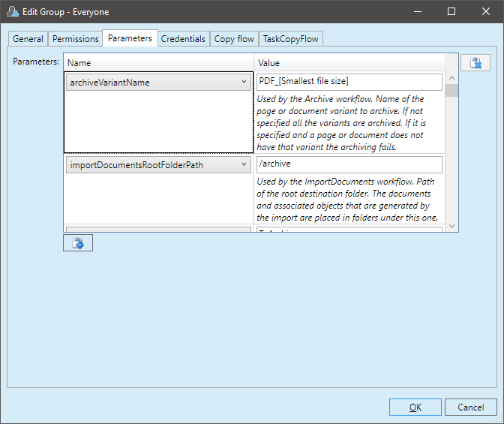504x424 pixels.
Task: Edit the /archive value field
Action: (349, 164)
